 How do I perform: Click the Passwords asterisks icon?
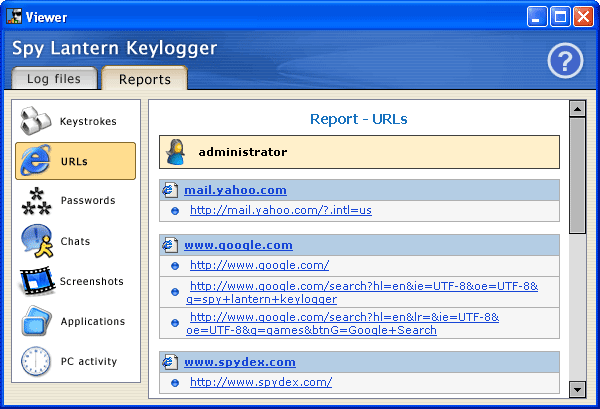click(36, 201)
